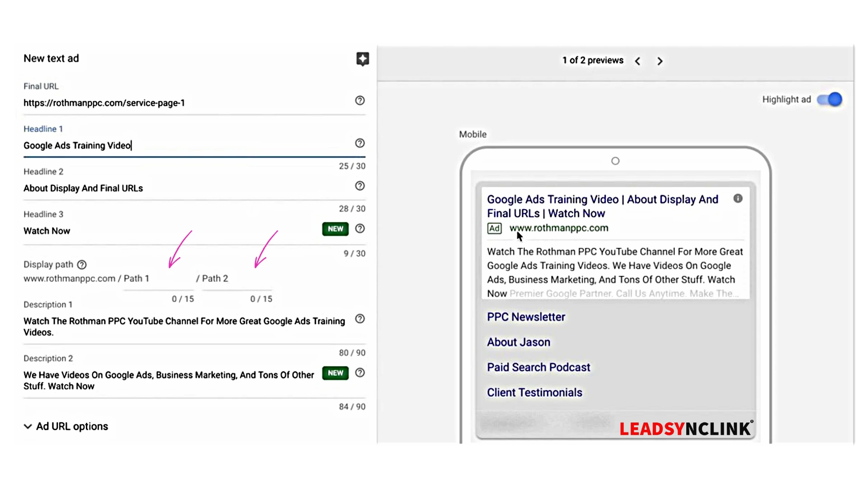Click the help icon next to Final URL
Viewport: 868px width, 488px height.
(x=359, y=101)
